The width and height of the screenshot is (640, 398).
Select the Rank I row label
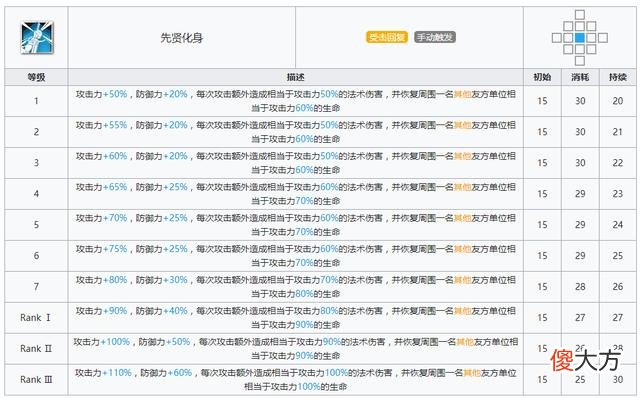[36, 318]
